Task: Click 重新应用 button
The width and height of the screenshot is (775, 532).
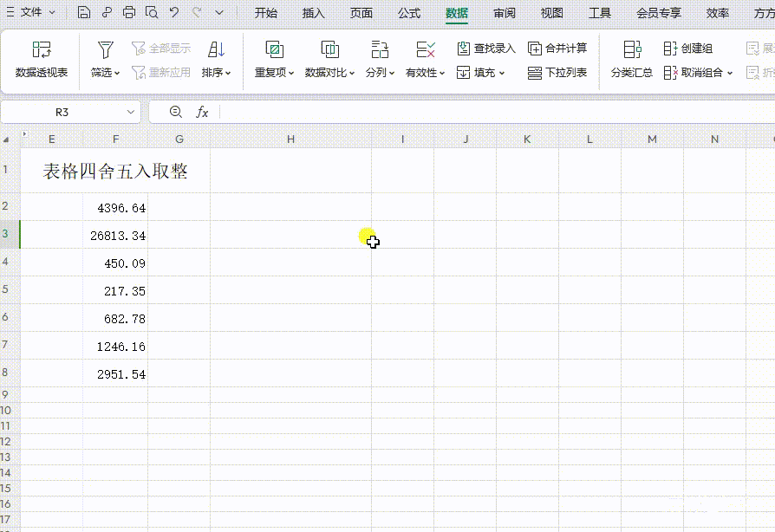Action: coord(161,73)
